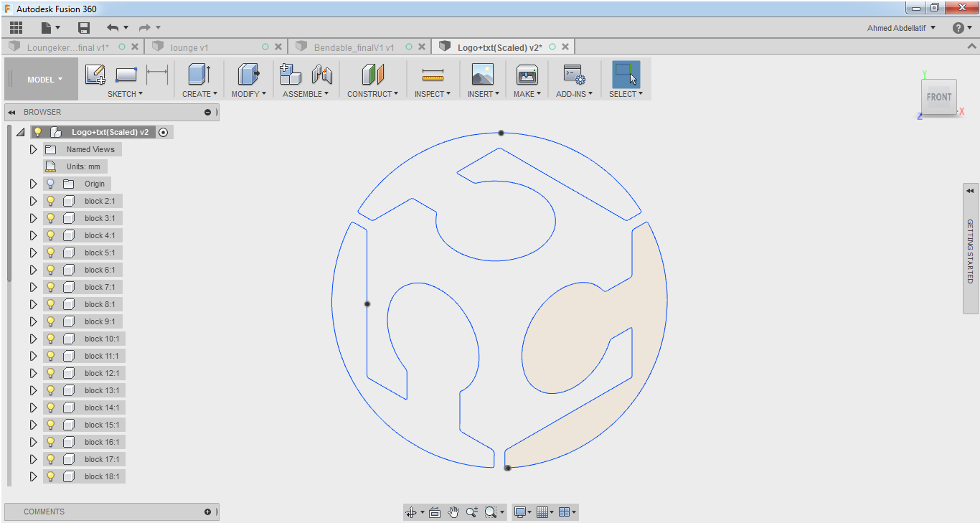The height and width of the screenshot is (523, 980).
Task: Click the Press Pull modify icon
Action: pyautogui.click(x=248, y=75)
